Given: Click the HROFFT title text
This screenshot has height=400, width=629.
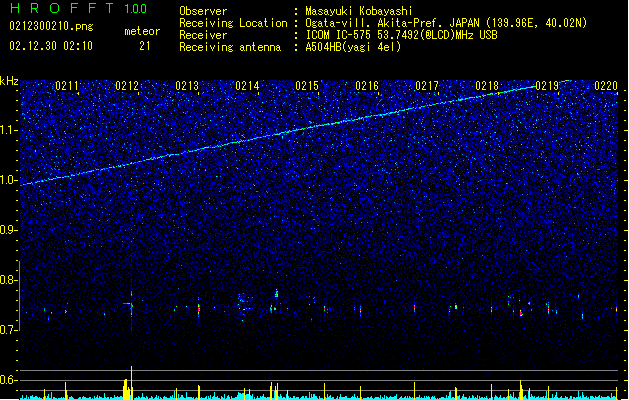Looking at the screenshot, I should pos(63,8).
